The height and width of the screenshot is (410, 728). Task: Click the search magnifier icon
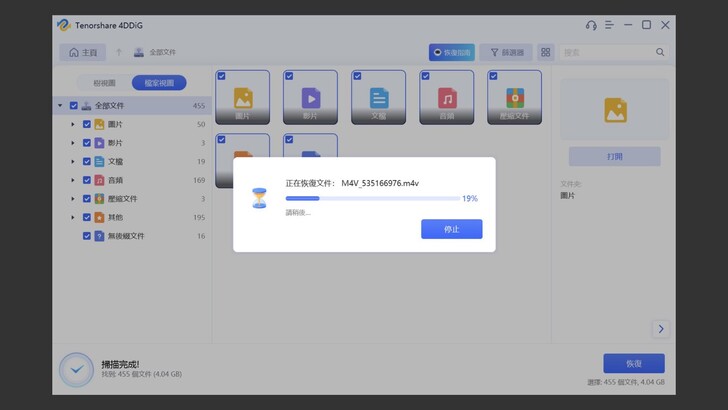click(660, 52)
